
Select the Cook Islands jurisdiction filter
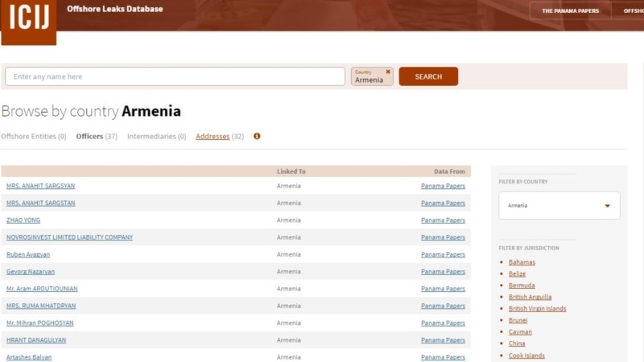point(526,356)
